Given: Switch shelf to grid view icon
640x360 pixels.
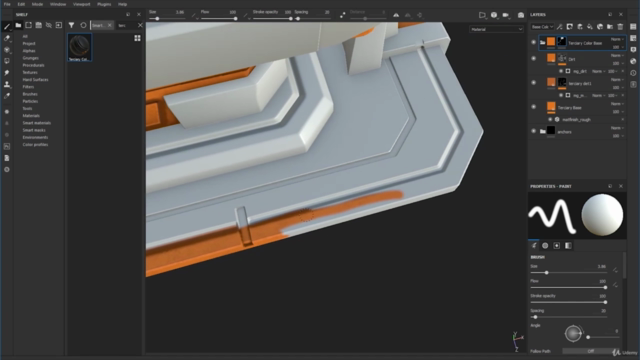Looking at the screenshot, I should [138, 38].
